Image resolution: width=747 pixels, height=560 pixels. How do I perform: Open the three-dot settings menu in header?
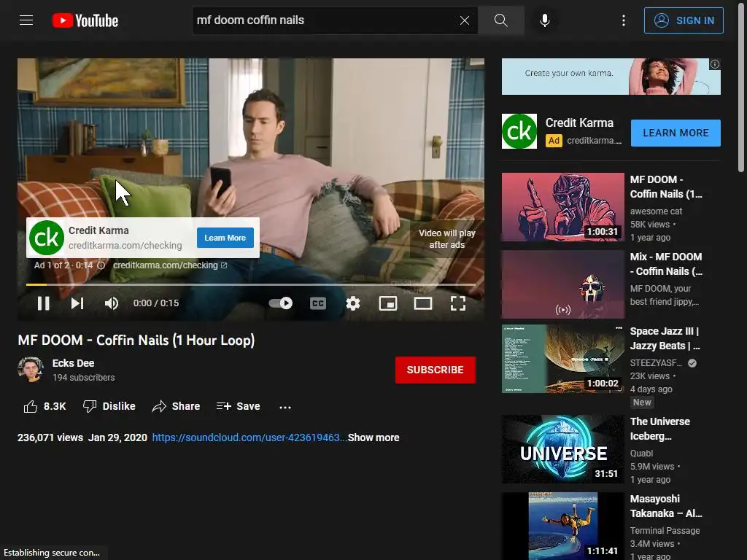coord(624,20)
